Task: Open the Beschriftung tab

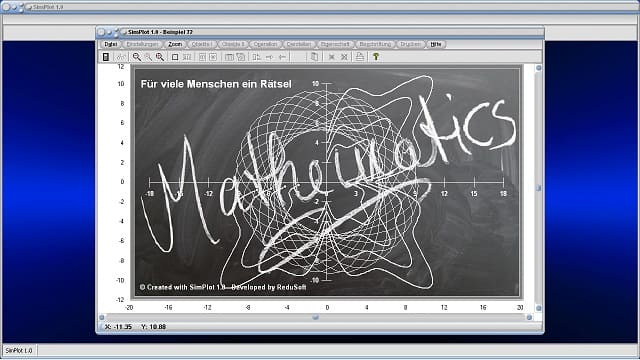Action: click(x=375, y=44)
